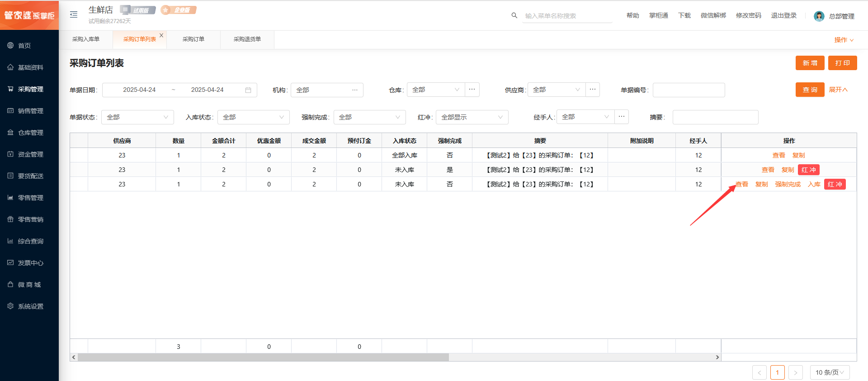This screenshot has width=868, height=381.
Task: Open handler picker via ellipsis button
Action: tap(622, 117)
